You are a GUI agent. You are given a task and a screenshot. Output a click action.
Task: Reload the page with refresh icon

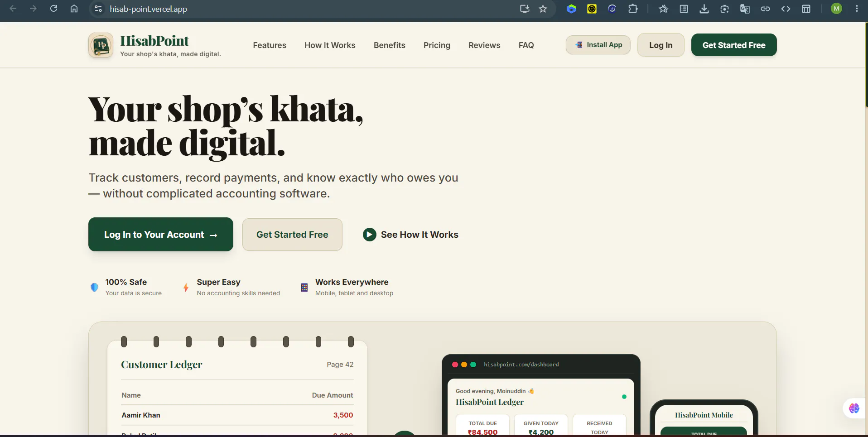(53, 9)
